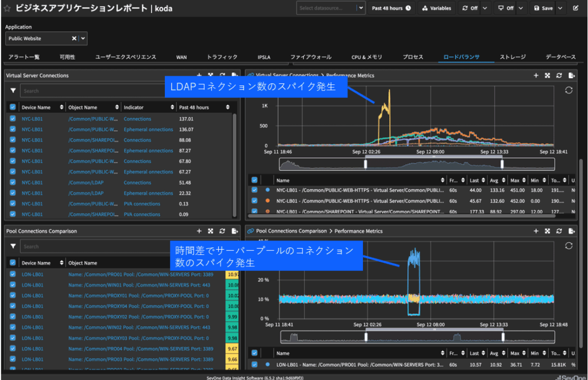Switch to the ストレージ tab
Viewport: 588px width, 380px height.
(x=512, y=57)
